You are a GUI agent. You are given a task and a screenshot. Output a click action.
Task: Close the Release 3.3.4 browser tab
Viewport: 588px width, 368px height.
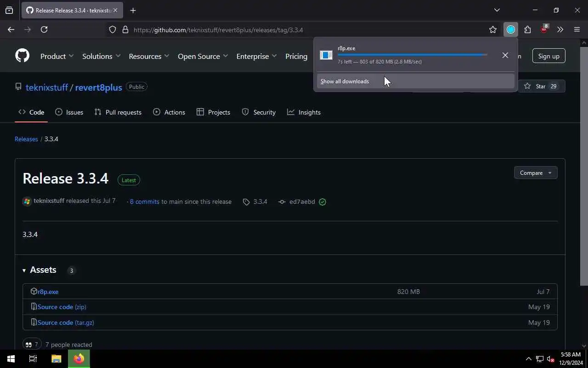point(115,10)
